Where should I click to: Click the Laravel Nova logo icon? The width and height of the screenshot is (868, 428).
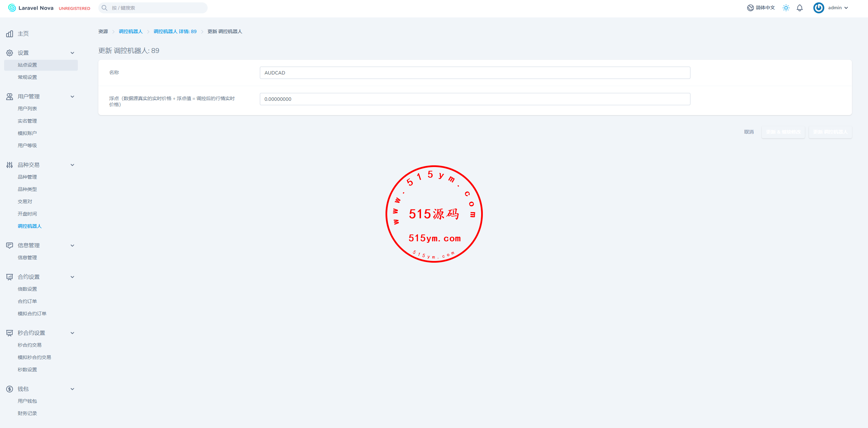click(x=12, y=8)
